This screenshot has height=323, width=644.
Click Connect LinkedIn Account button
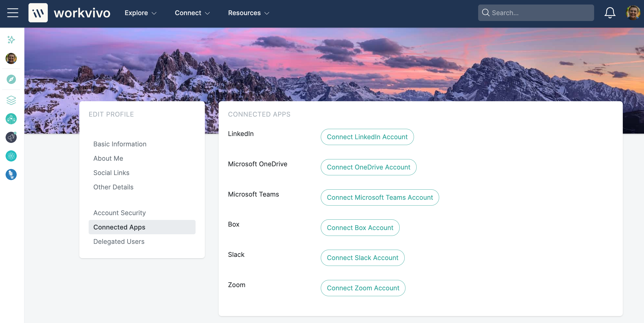(x=367, y=137)
